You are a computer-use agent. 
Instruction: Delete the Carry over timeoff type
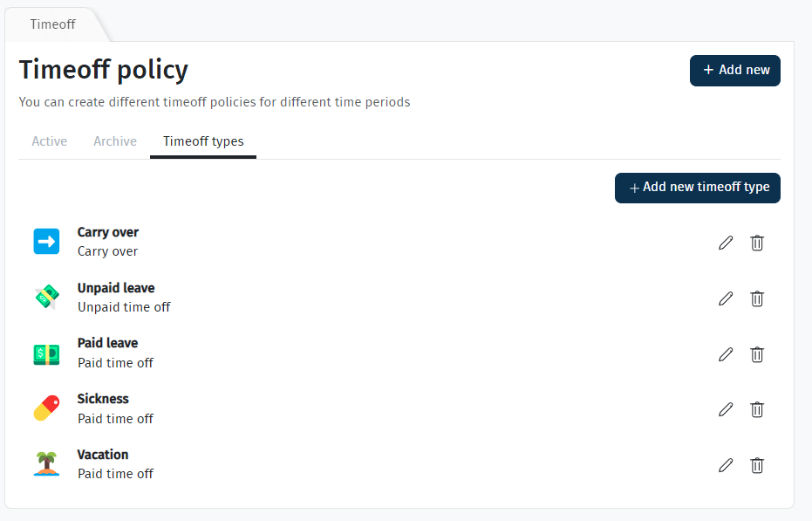coord(756,243)
